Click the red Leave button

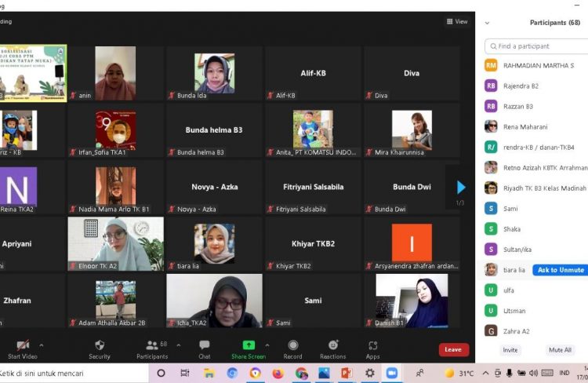tap(453, 349)
